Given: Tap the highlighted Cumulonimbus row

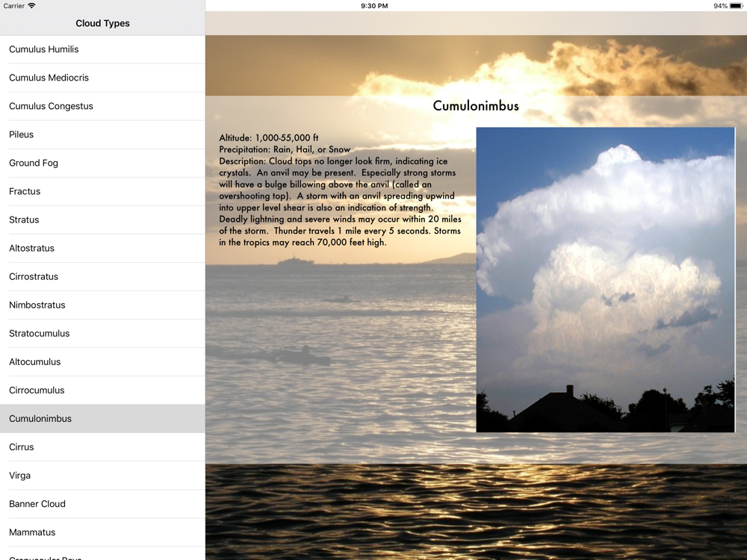Looking at the screenshot, I should [102, 419].
